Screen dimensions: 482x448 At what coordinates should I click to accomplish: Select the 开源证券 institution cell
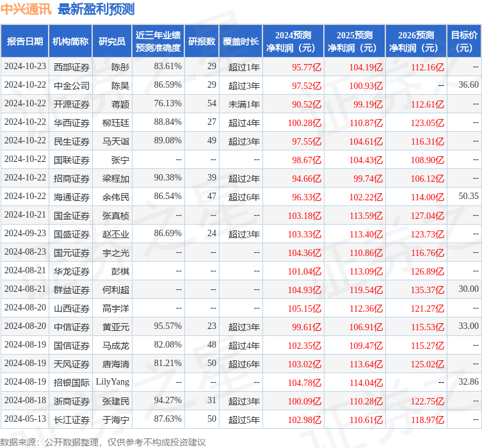[x=72, y=104]
